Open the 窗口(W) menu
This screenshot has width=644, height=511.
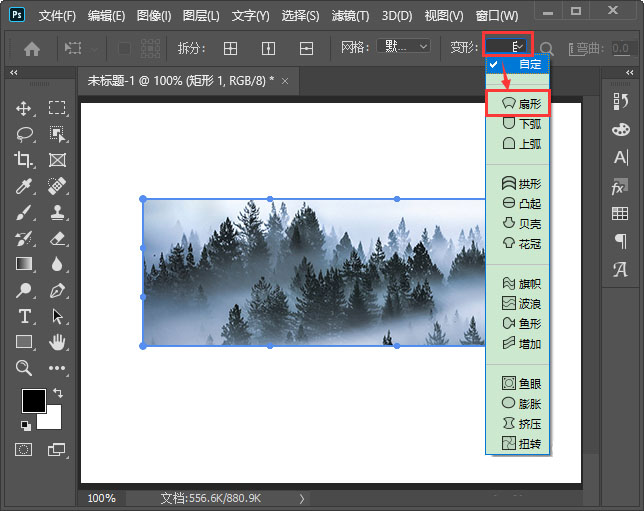point(497,16)
